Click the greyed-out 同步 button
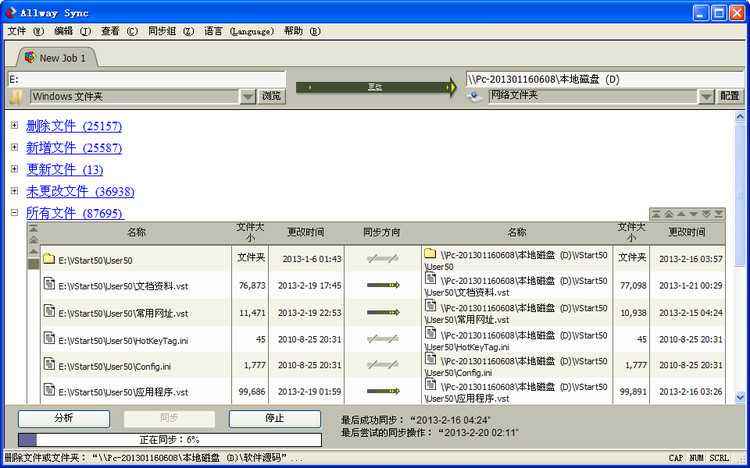Screen dimensions: 750x468 pos(169,419)
